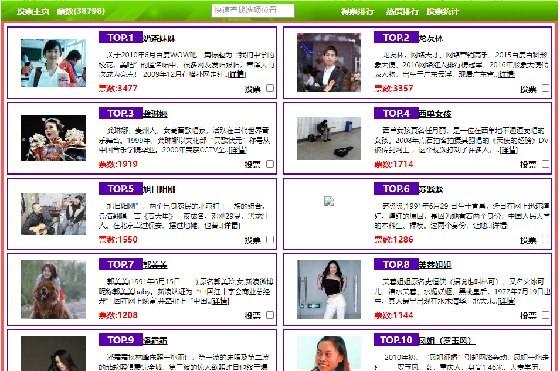Image resolution: width=560 pixels, height=371 pixels.
Task: Open the 芙蓉姐姐 title link
Action: pyautogui.click(x=435, y=265)
